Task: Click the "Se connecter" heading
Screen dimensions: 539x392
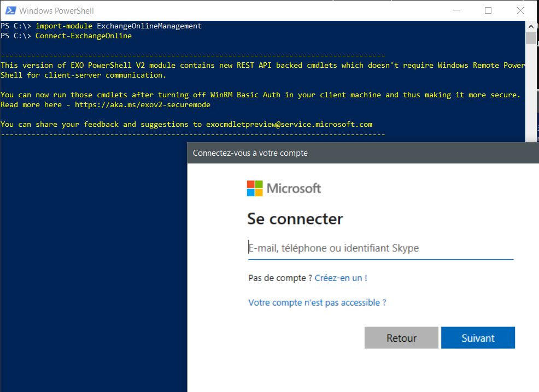Action: coord(295,219)
